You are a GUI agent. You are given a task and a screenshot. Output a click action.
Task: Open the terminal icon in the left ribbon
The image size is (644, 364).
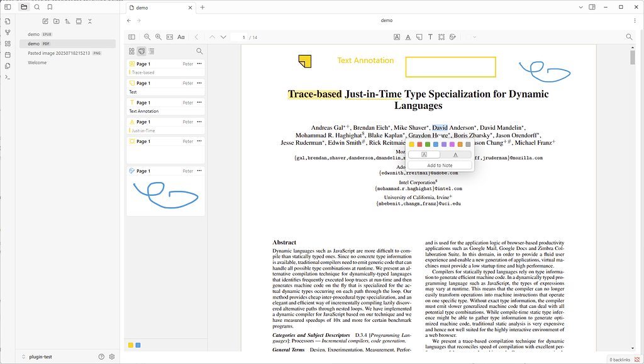pyautogui.click(x=7, y=77)
